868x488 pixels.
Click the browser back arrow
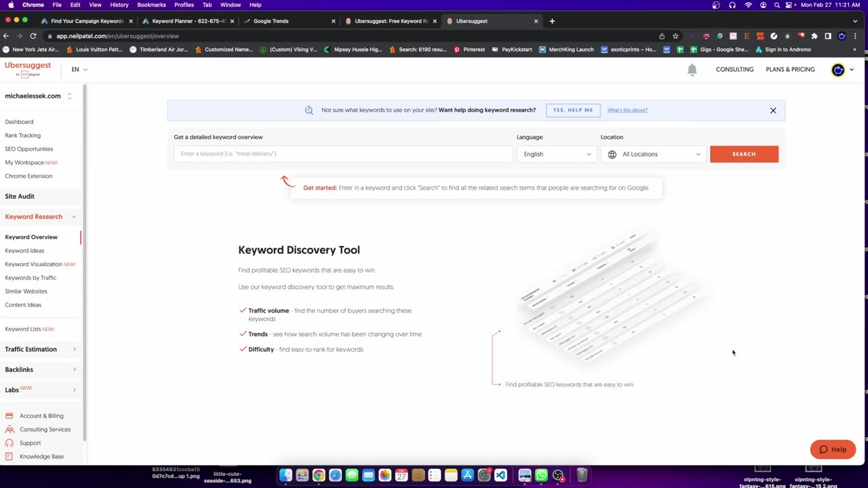tap(6, 36)
